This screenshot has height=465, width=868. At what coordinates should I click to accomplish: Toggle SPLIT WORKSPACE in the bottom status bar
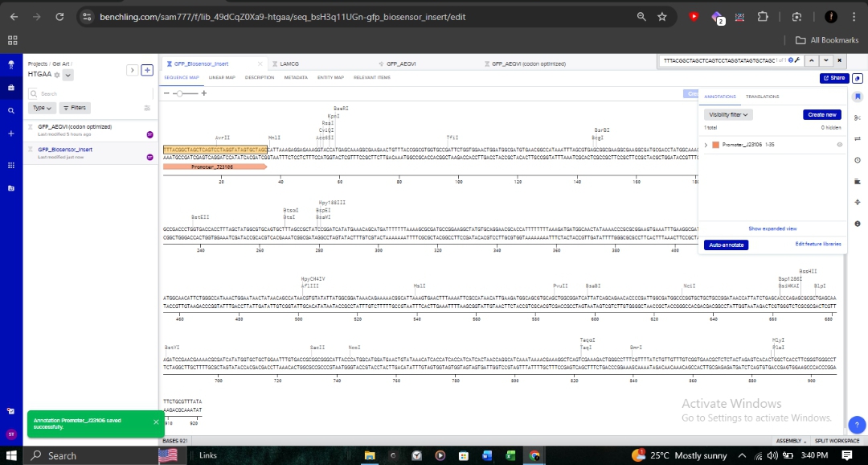[x=836, y=440]
